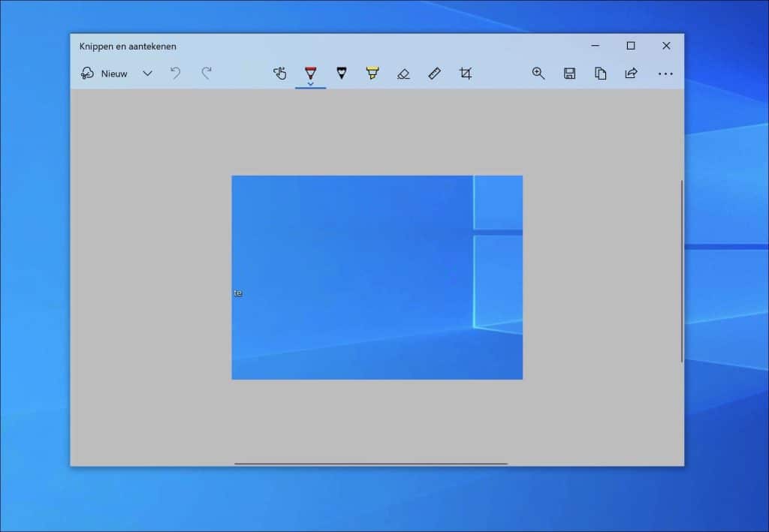
Task: Open the more options ellipsis menu
Action: coord(665,74)
